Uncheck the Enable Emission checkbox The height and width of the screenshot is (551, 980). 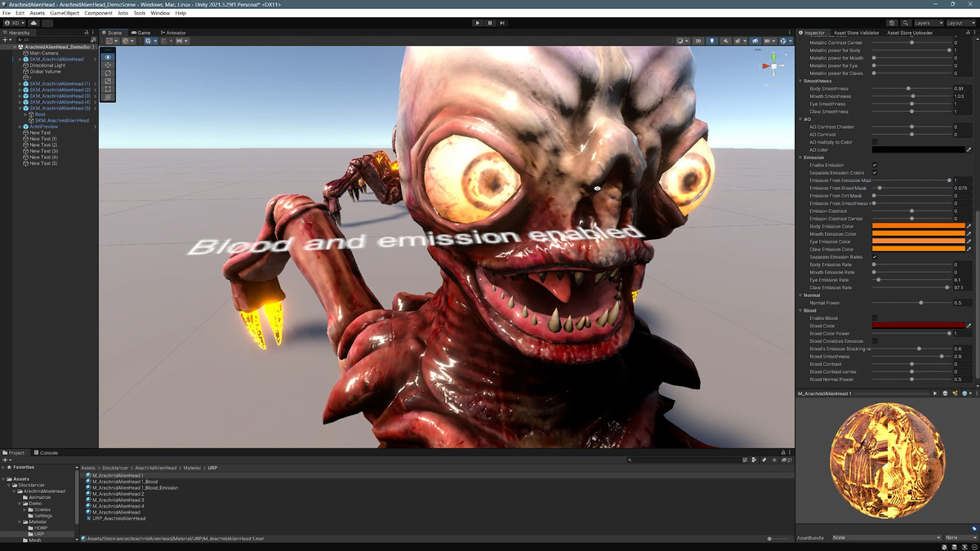875,165
